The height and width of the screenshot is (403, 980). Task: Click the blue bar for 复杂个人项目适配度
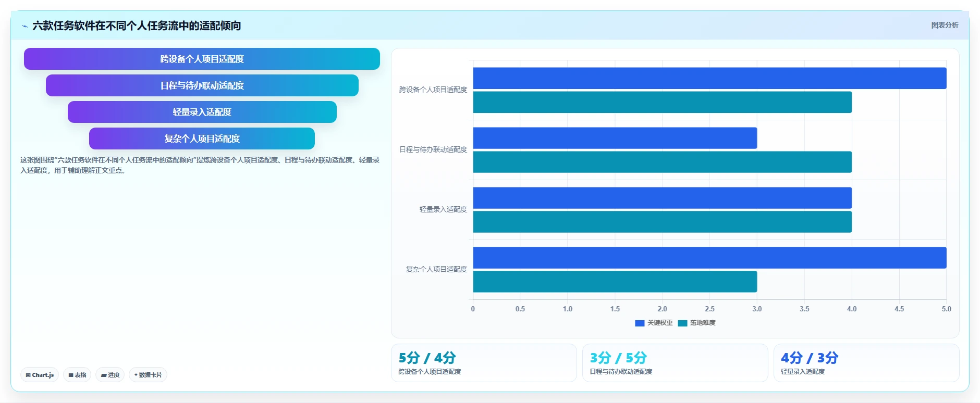point(709,258)
